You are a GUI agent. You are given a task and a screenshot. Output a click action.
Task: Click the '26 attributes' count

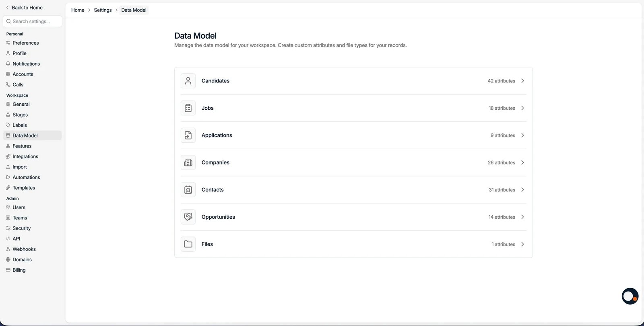pos(501,162)
